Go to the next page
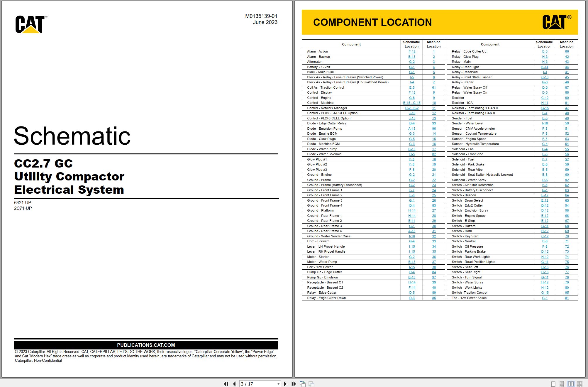 pyautogui.click(x=285, y=384)
